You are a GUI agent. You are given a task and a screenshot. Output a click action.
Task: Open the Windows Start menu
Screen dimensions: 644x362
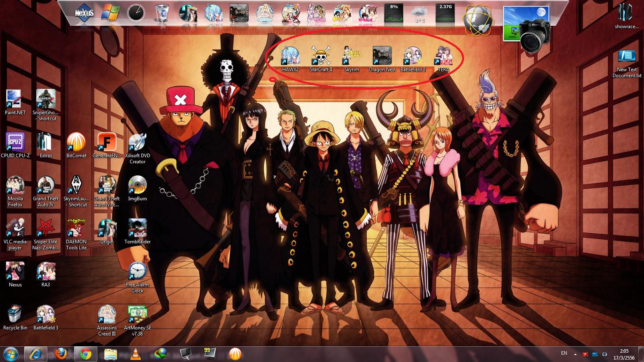10,354
